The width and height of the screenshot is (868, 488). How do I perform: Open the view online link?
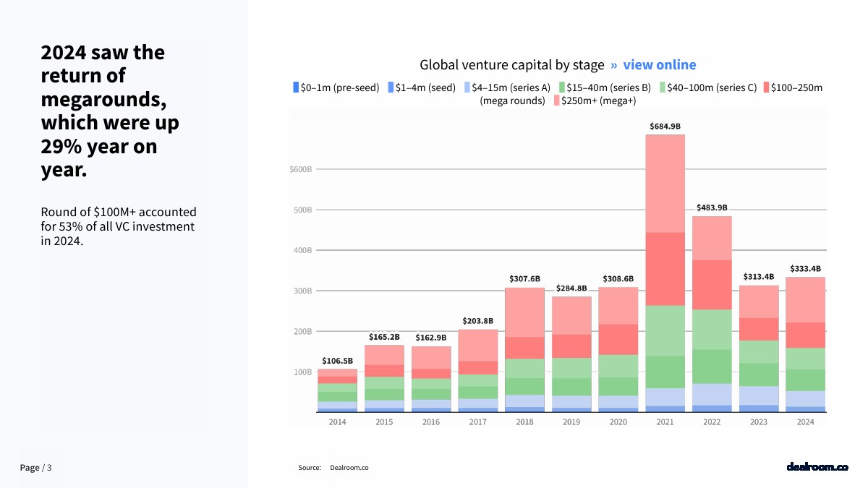[x=659, y=65]
